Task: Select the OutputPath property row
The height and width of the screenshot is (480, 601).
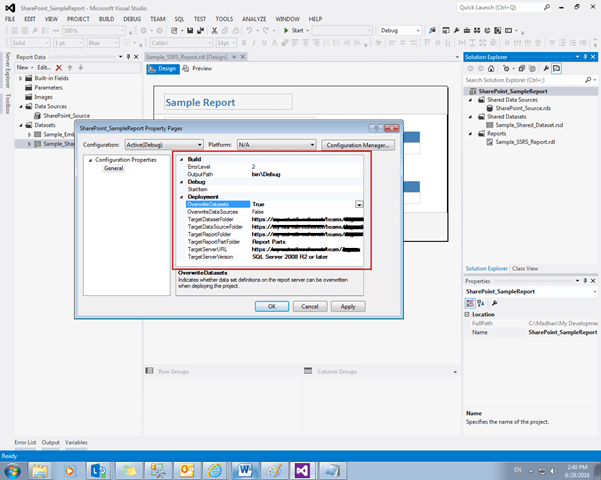Action: click(274, 174)
